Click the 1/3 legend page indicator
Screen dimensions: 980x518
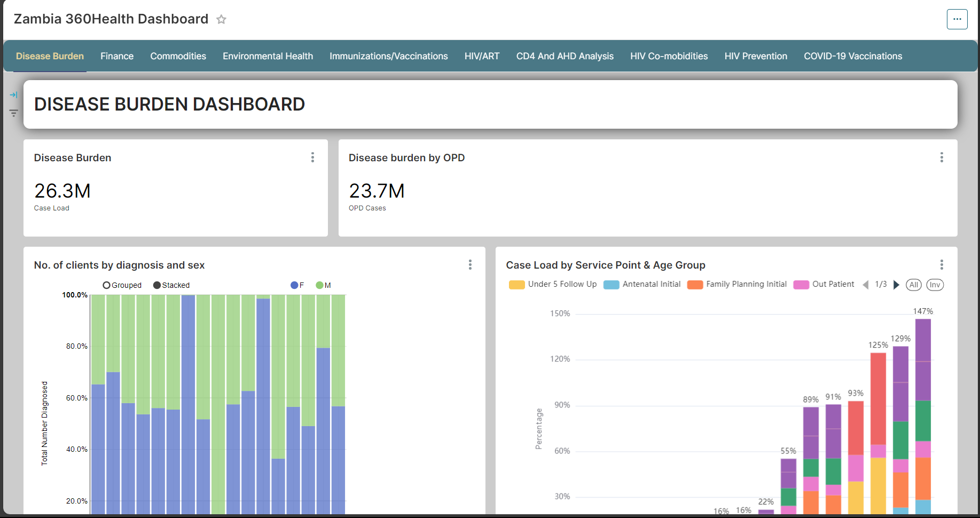pyautogui.click(x=881, y=284)
